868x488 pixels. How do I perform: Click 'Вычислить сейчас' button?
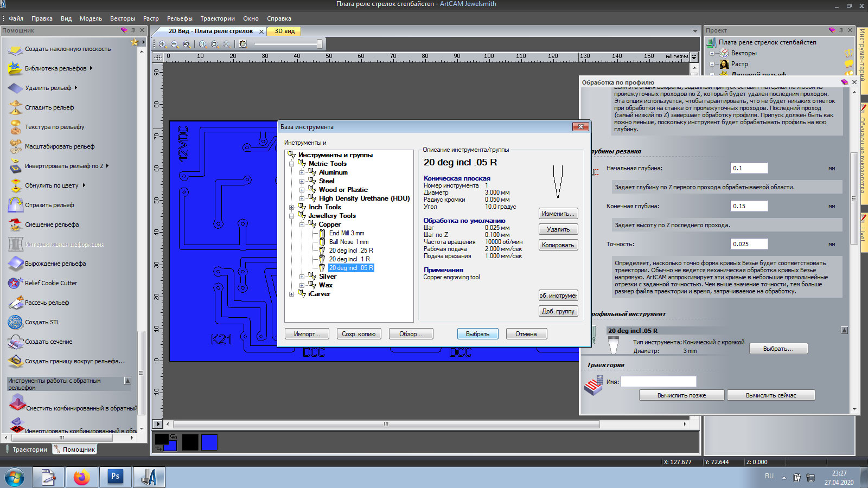[x=771, y=395]
